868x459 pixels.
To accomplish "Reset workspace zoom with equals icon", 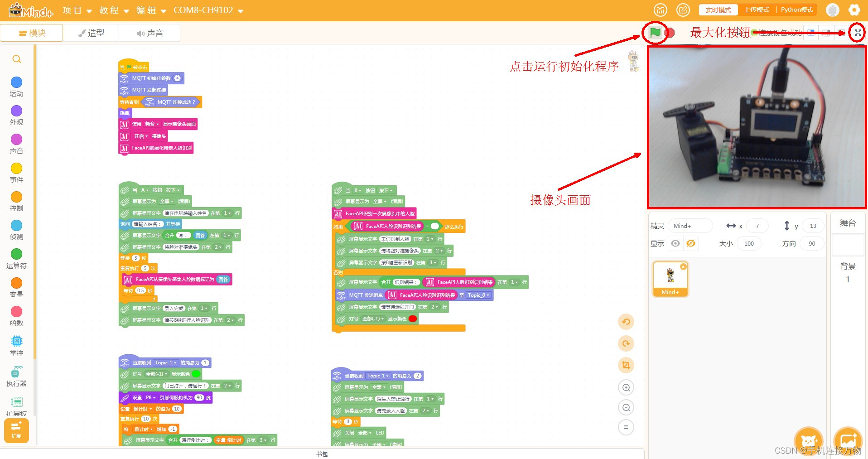I will (626, 427).
